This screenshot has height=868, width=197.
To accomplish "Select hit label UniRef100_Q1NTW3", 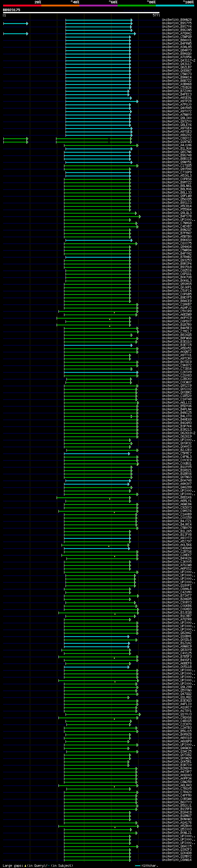I will 177,142.
